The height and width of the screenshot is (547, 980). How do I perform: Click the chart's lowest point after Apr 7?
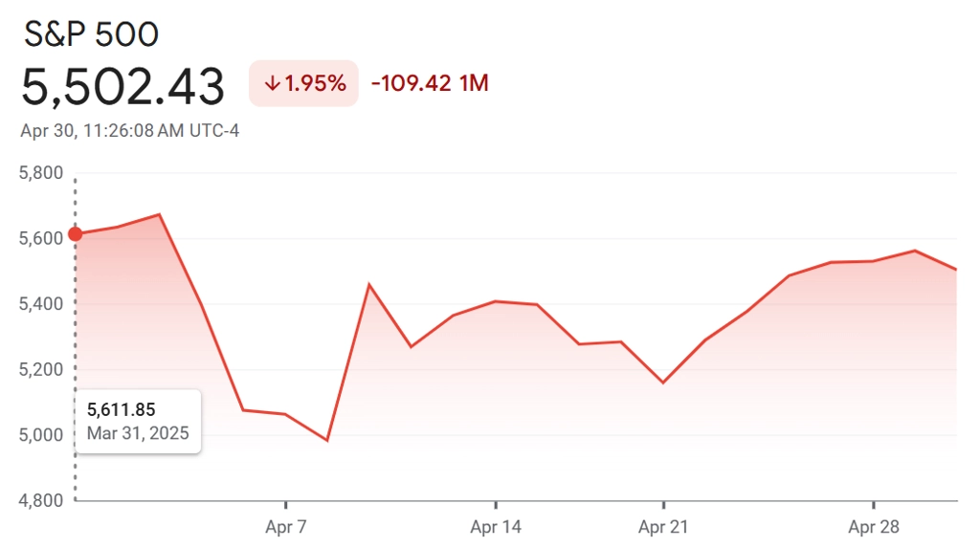(327, 440)
